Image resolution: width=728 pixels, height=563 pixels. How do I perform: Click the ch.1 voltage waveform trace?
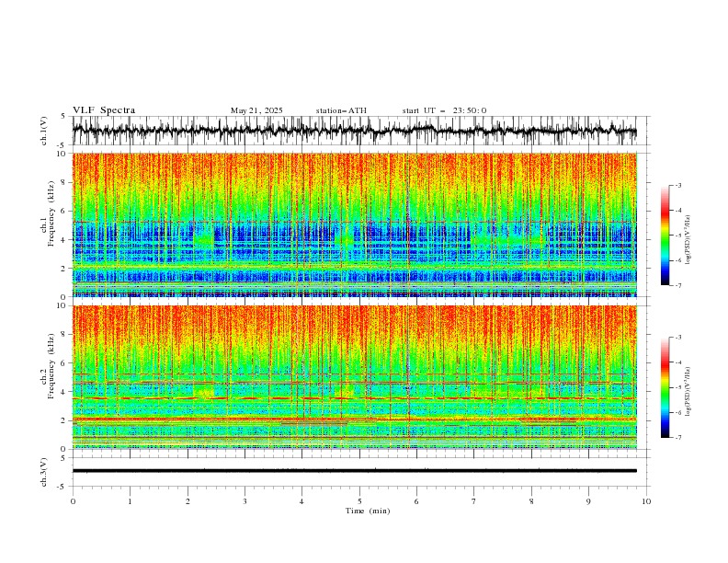354,131
